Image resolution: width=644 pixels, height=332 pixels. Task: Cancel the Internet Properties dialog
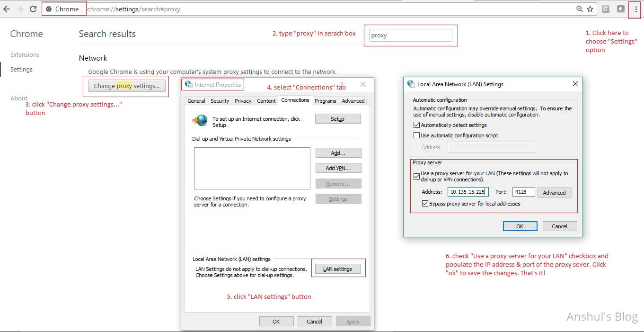pos(315,322)
